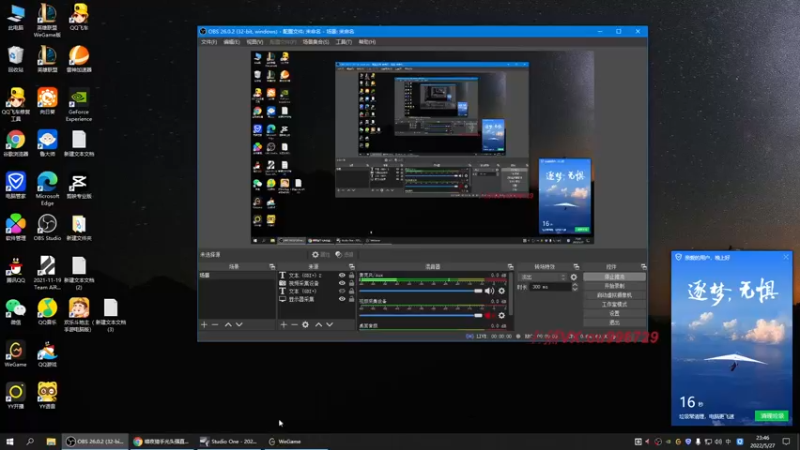
Task: Open the 帮助 menu
Action: pyautogui.click(x=367, y=42)
